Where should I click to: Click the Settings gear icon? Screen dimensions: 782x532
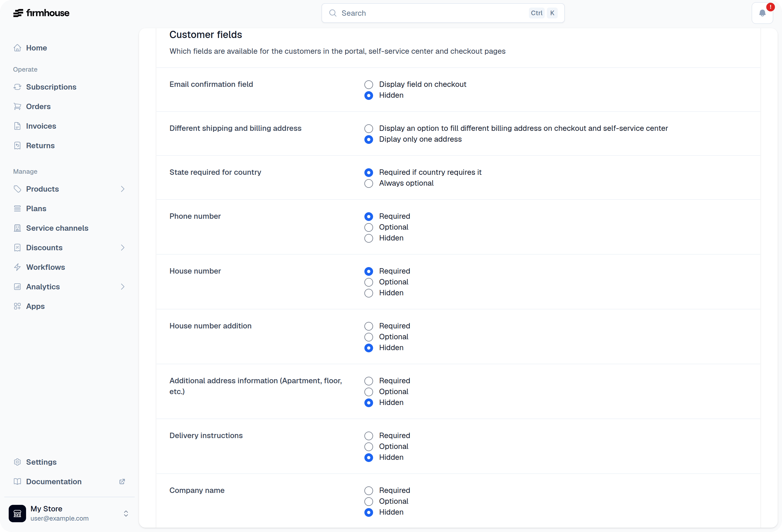[x=17, y=462]
